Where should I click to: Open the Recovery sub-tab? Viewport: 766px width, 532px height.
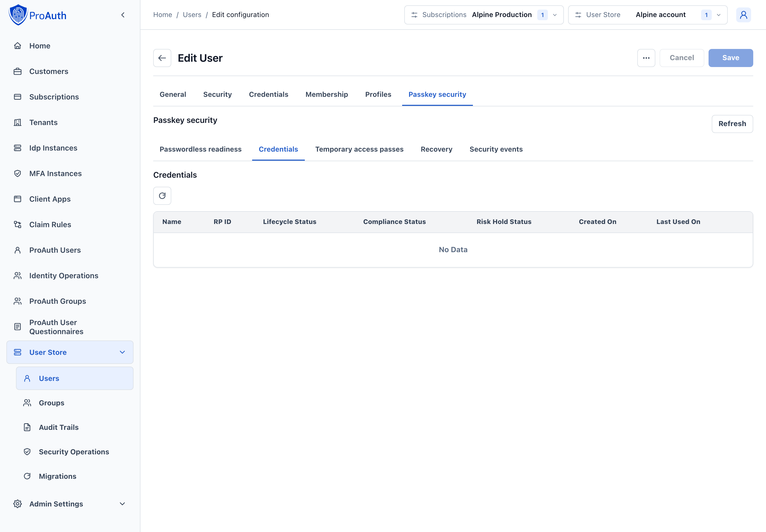click(x=436, y=149)
